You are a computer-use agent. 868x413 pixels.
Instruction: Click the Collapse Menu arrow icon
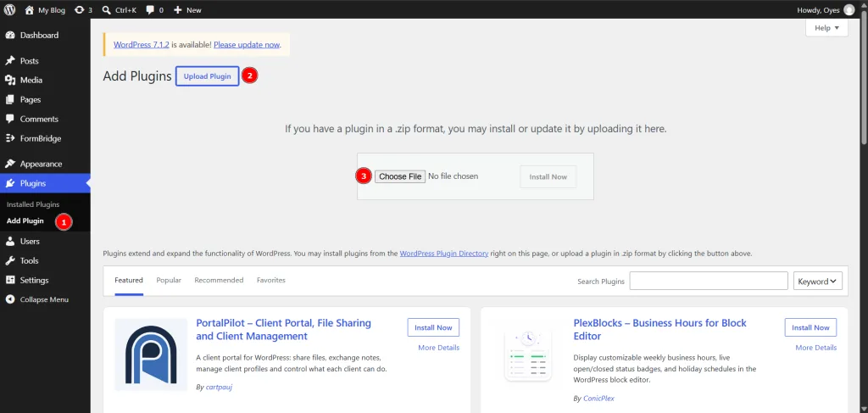click(10, 299)
